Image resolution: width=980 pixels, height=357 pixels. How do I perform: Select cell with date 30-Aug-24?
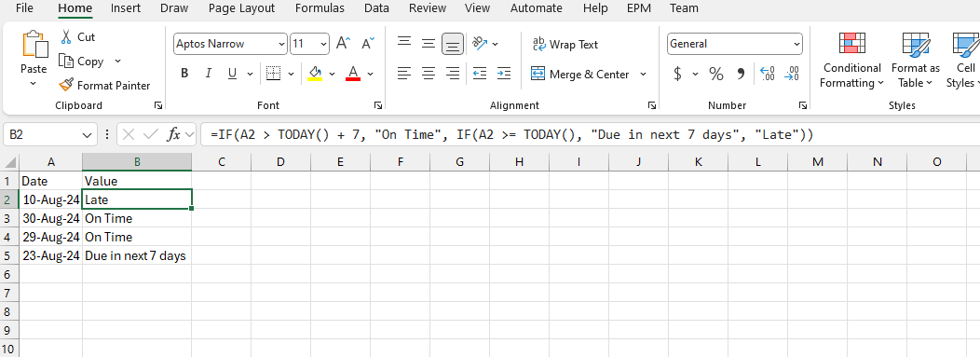pos(50,218)
